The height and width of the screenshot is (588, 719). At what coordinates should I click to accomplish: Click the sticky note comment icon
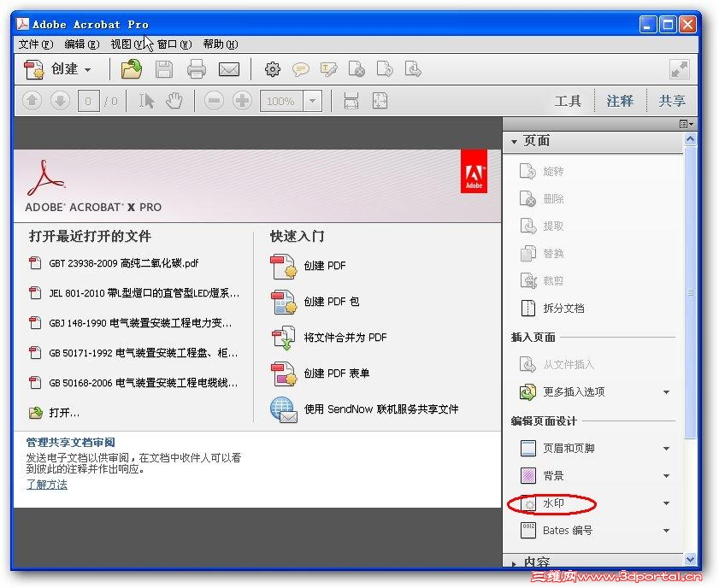point(301,70)
